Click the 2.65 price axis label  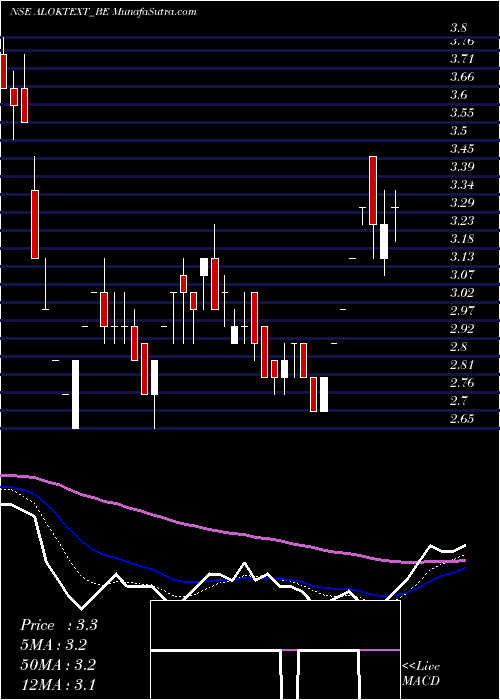coord(462,418)
